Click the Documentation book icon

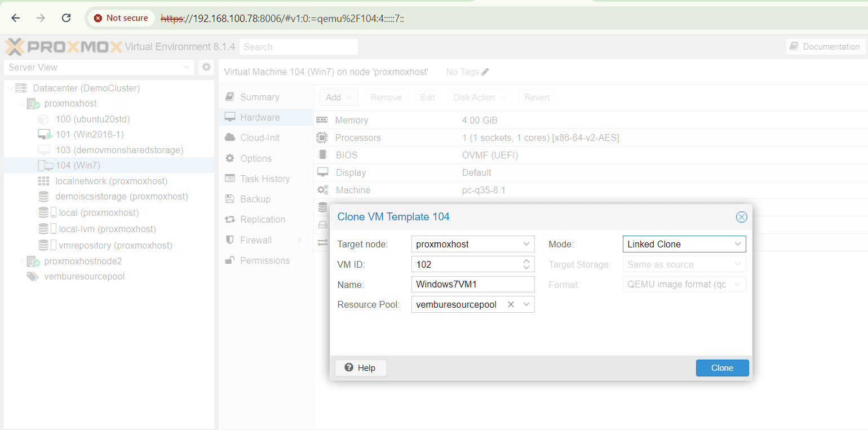[x=794, y=47]
